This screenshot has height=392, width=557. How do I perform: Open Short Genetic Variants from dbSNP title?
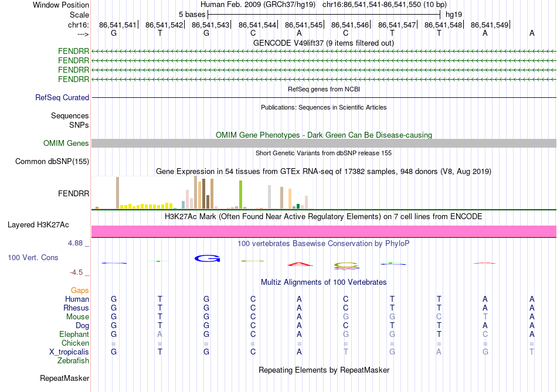tap(324, 153)
